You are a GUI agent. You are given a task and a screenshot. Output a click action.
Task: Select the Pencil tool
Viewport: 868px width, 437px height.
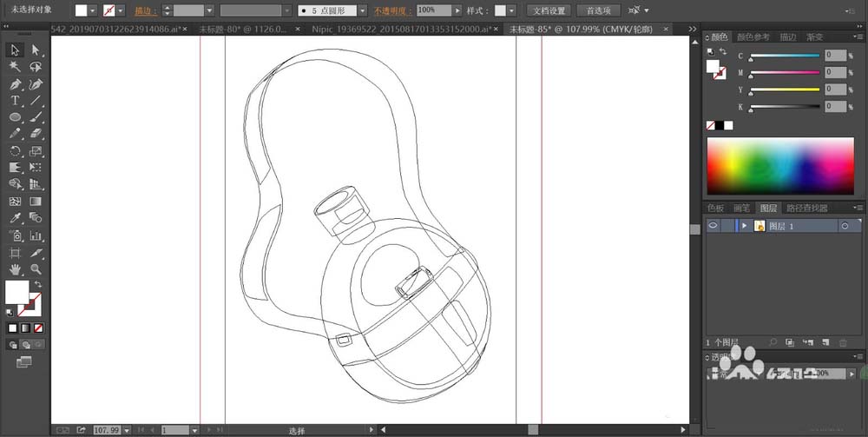15,134
